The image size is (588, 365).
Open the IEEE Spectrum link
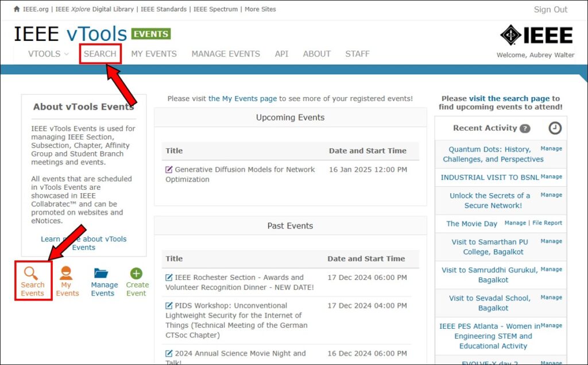[x=216, y=9]
